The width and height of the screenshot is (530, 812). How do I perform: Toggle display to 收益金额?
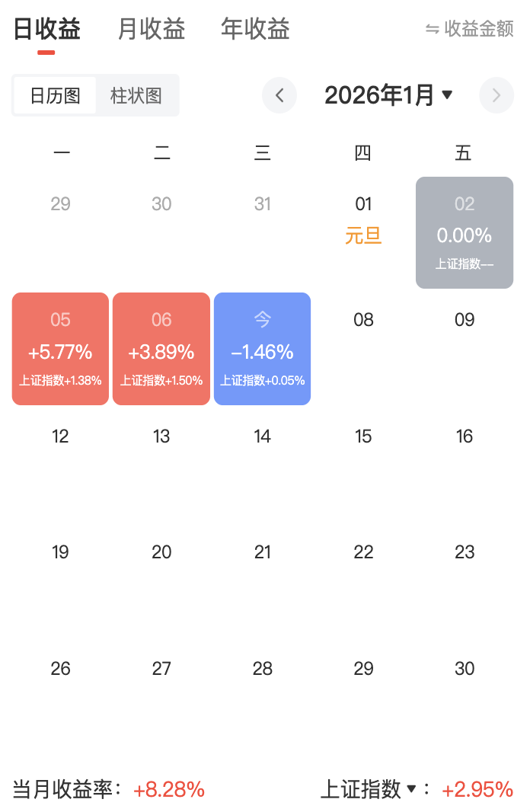pyautogui.click(x=478, y=30)
